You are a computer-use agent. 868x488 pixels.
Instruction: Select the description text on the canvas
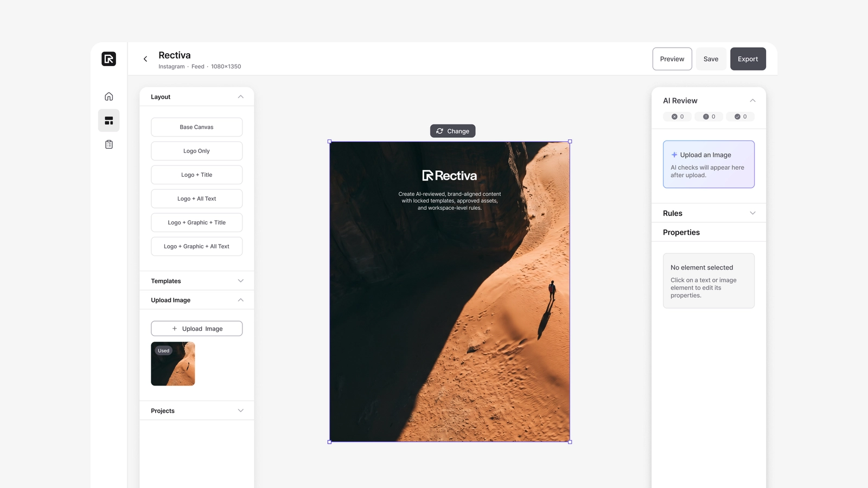[x=449, y=201]
